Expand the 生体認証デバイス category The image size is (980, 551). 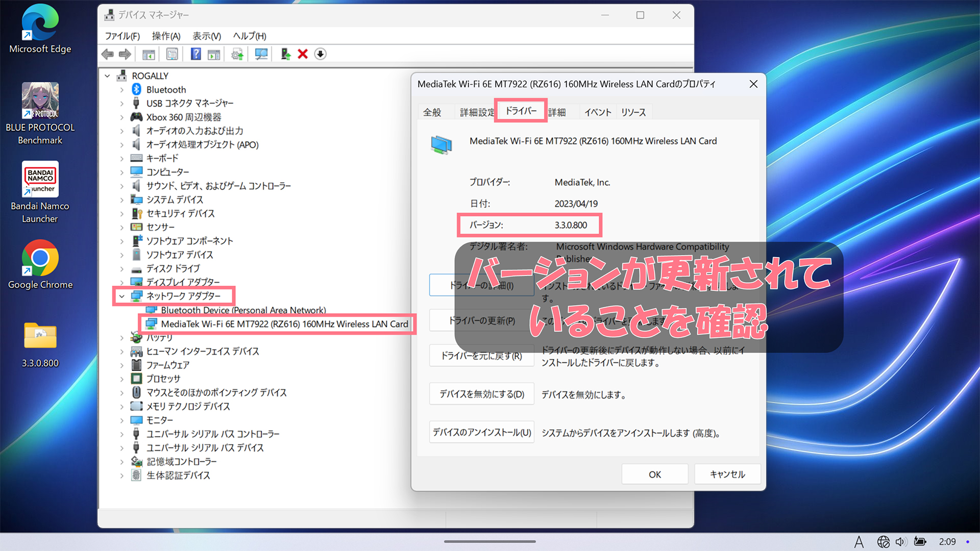121,475
